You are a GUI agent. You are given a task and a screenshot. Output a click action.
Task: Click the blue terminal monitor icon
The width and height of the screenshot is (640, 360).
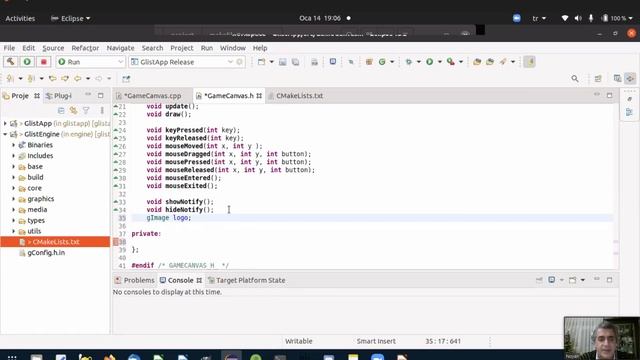pyautogui.click(x=333, y=62)
